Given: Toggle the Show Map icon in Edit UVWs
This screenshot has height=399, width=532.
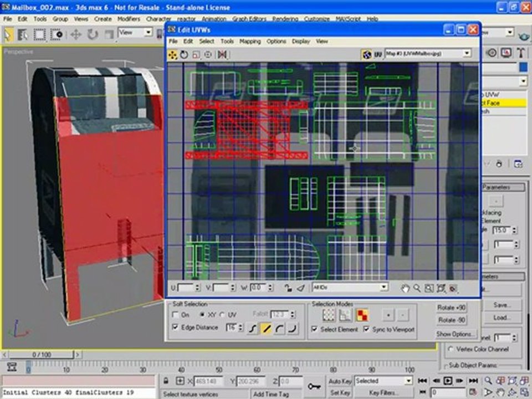Looking at the screenshot, I should (366, 54).
